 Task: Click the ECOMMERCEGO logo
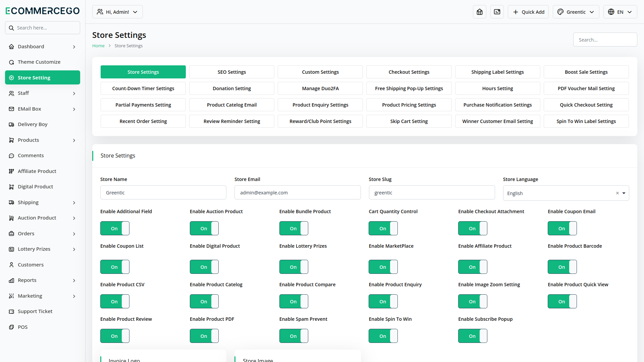click(43, 11)
